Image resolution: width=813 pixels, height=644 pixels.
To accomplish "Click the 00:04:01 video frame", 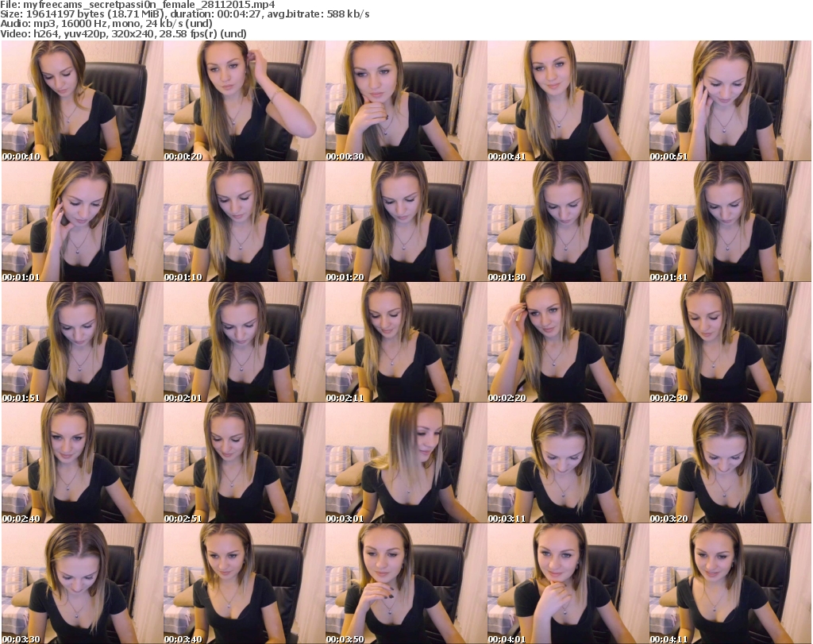I will click(x=568, y=584).
